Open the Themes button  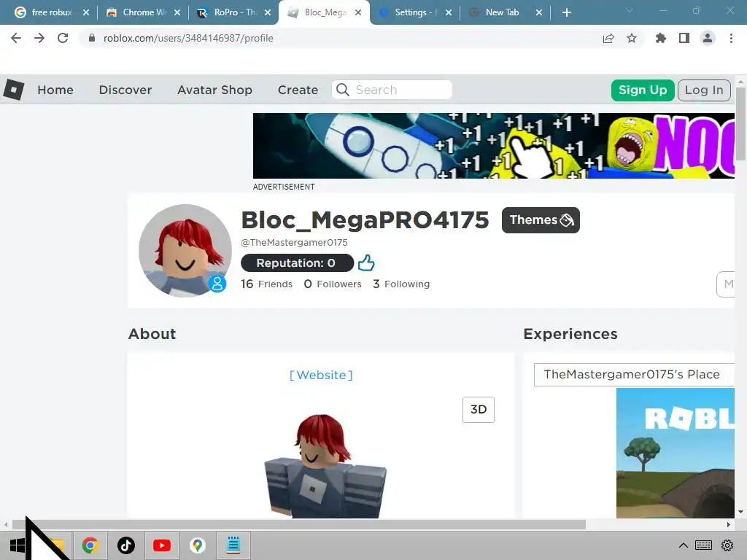[541, 220]
